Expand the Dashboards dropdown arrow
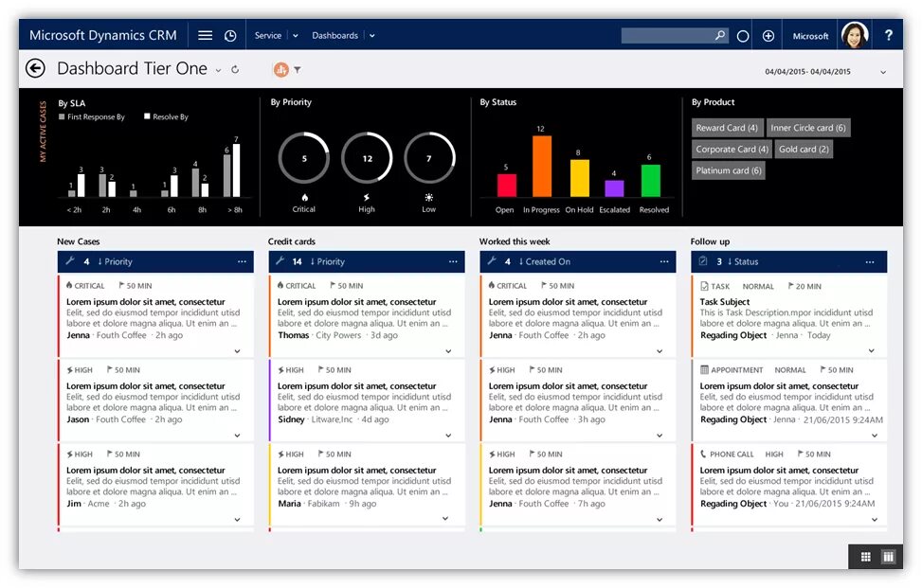This screenshot has width=922, height=588. coord(372,36)
